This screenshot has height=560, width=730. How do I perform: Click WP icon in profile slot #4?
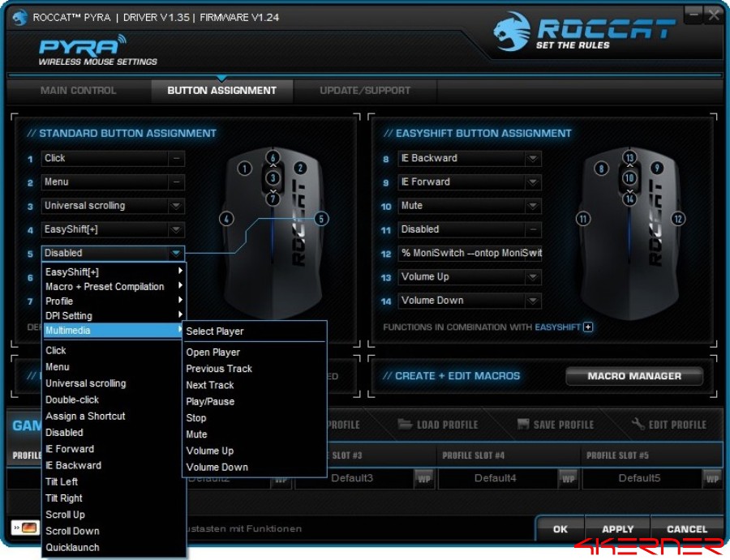pos(568,479)
